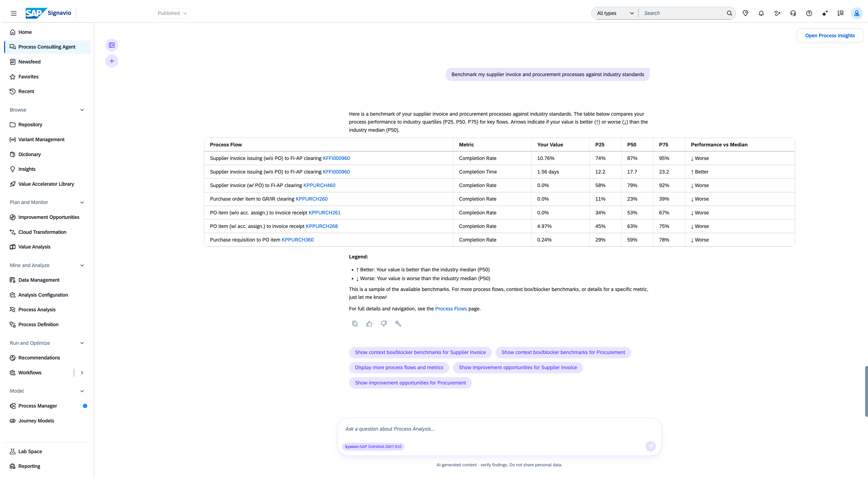Collapse the Mine and Analyze section
This screenshot has width=868, height=488.
pos(82,265)
